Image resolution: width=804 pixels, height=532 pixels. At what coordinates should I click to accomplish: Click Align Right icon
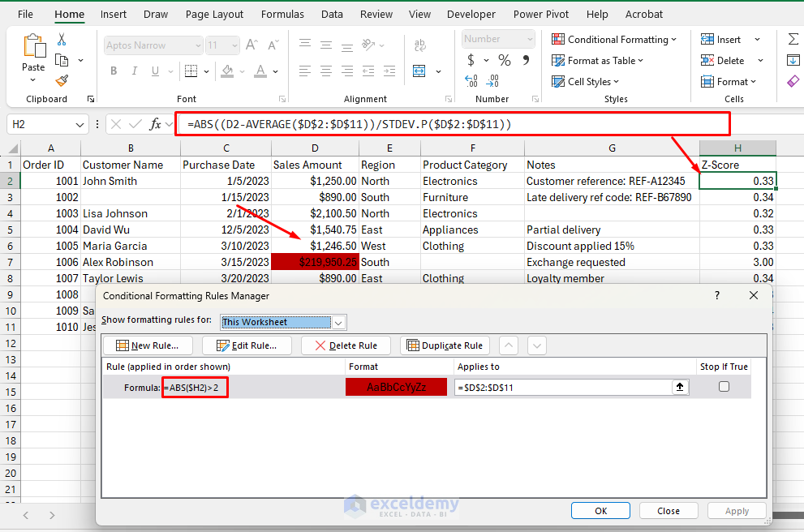pyautogui.click(x=347, y=71)
